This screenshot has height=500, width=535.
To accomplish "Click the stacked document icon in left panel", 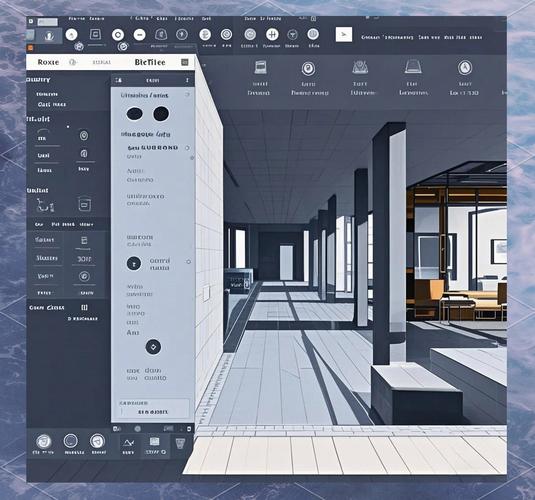I will point(84,240).
